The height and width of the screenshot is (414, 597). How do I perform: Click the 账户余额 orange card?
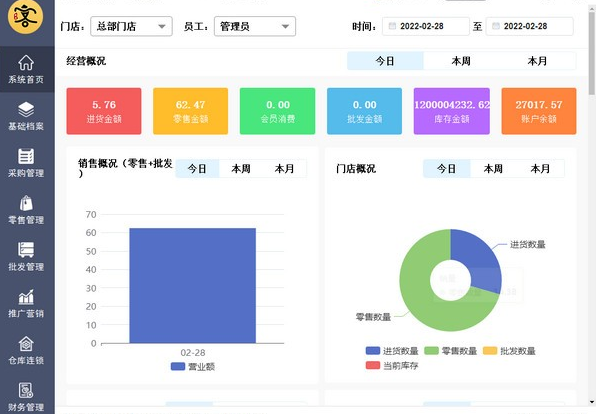539,111
